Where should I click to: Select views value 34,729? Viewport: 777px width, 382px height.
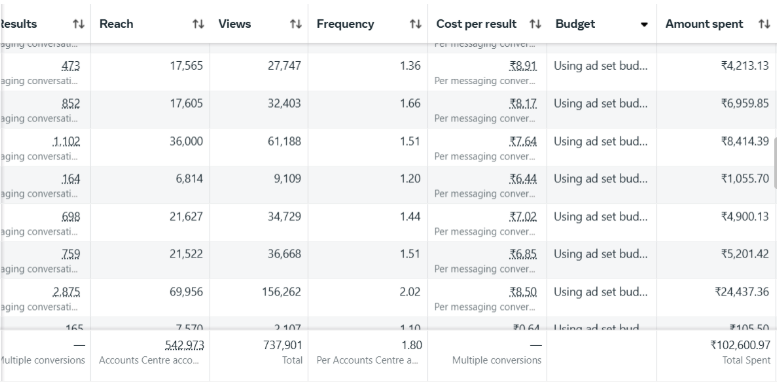coord(284,217)
